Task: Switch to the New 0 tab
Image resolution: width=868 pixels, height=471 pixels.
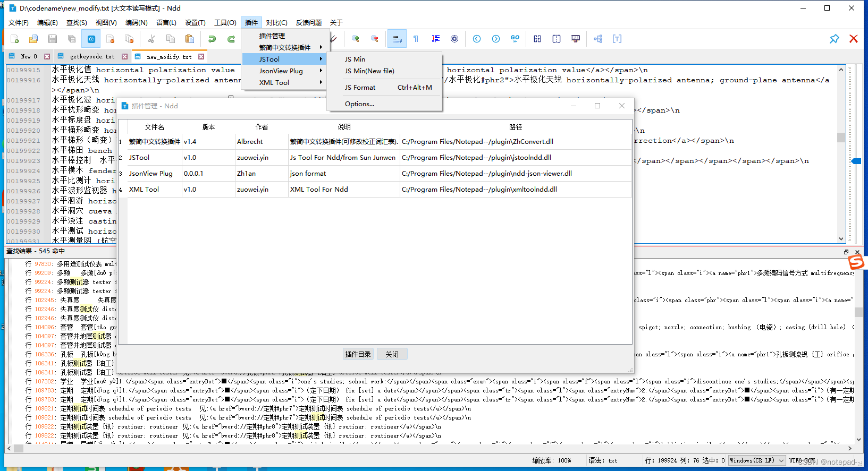Action: (x=29, y=56)
